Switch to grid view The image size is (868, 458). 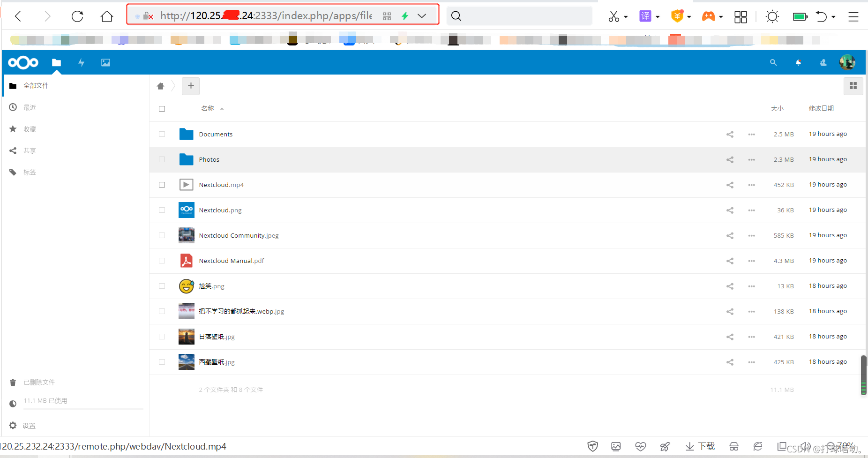[x=853, y=86]
